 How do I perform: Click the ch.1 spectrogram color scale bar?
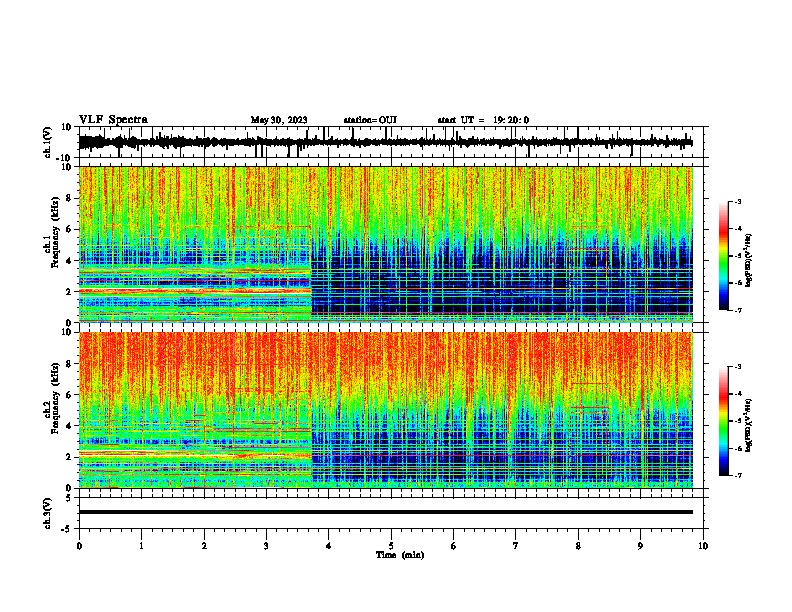(x=724, y=256)
